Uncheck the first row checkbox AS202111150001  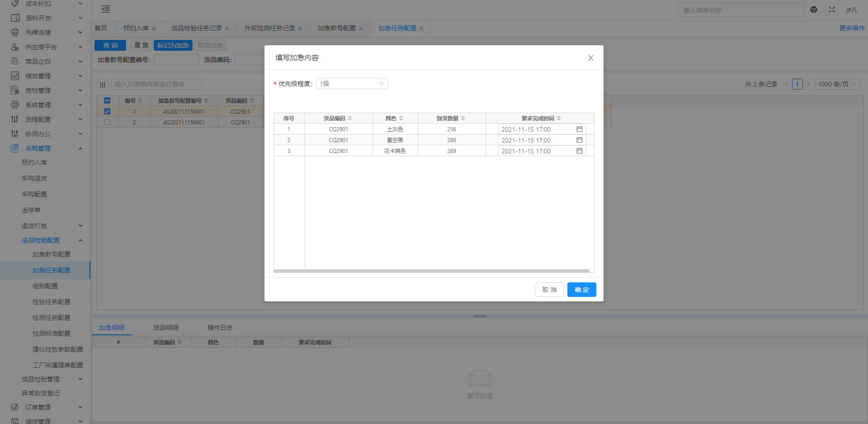107,111
